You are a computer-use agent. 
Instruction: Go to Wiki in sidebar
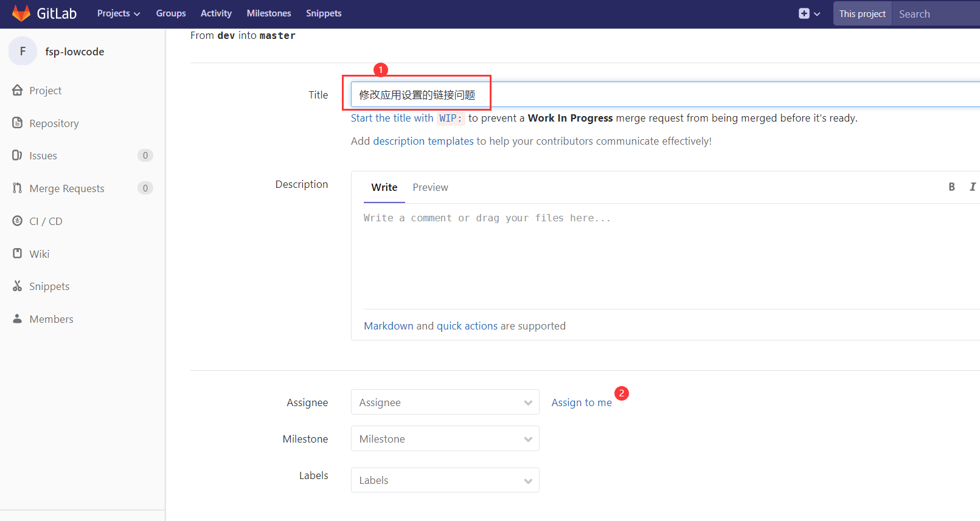click(40, 254)
